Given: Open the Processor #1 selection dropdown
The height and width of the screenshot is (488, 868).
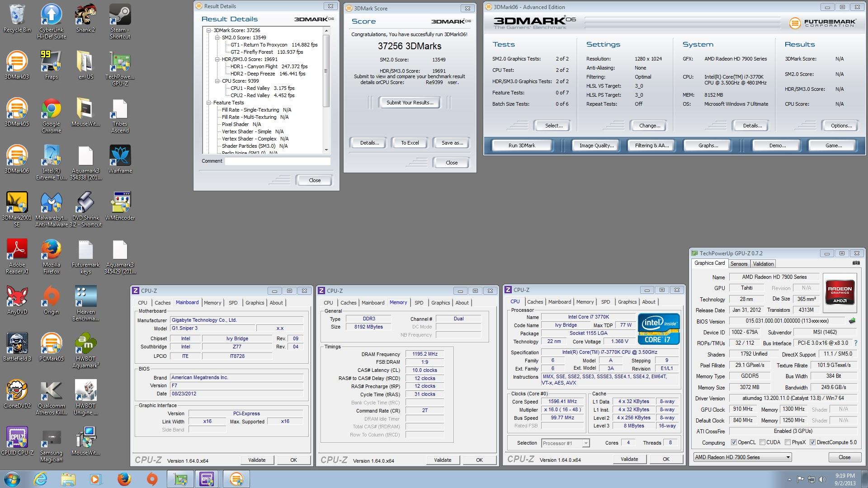Looking at the screenshot, I should click(565, 443).
